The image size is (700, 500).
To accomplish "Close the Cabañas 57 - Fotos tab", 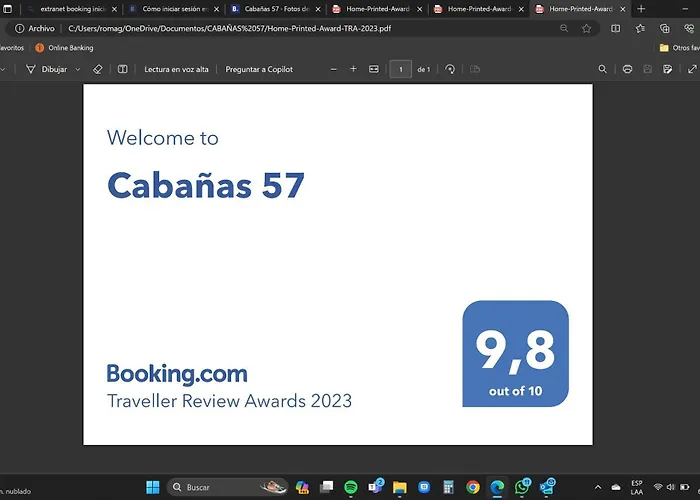I will (318, 9).
